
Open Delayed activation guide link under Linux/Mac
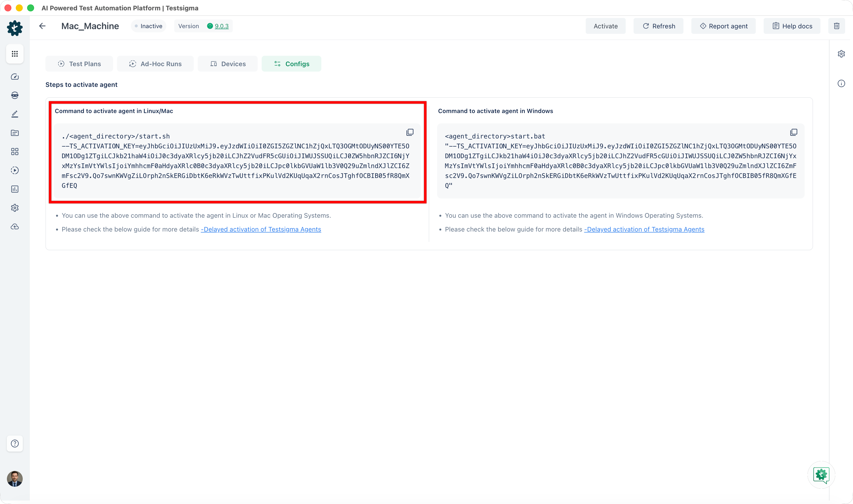coord(261,229)
